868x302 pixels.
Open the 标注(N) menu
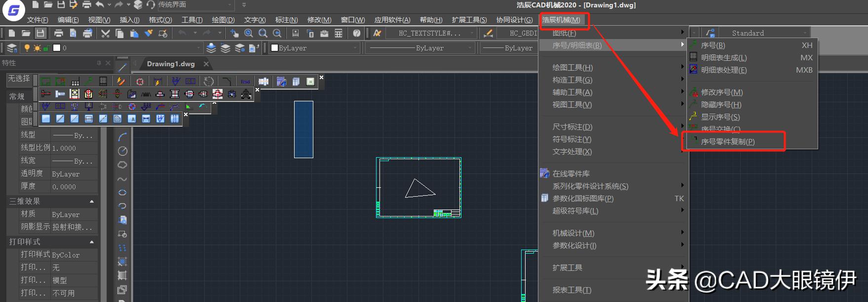point(286,20)
